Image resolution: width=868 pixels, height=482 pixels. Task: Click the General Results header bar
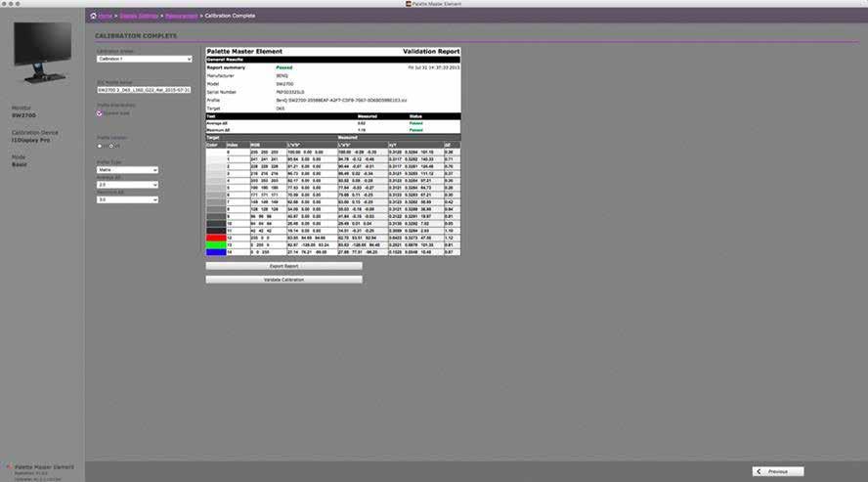point(333,60)
